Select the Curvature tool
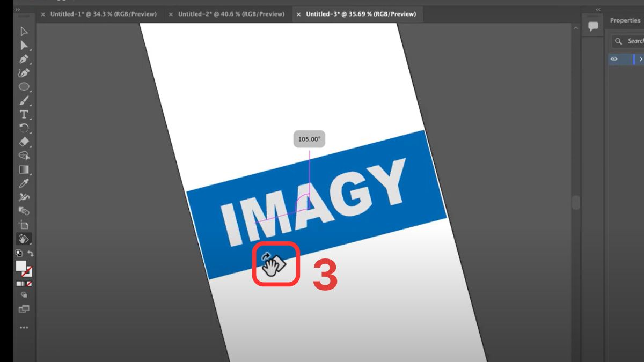 [24, 73]
